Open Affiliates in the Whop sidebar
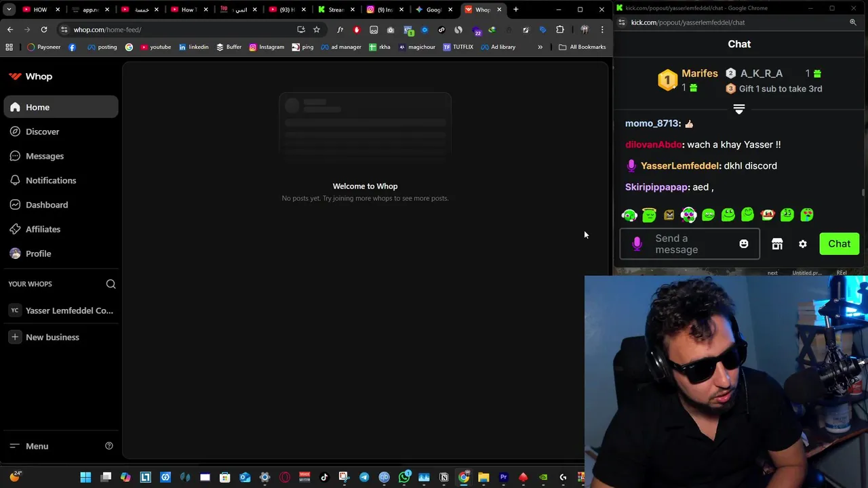The height and width of the screenshot is (488, 868). [x=61, y=229]
